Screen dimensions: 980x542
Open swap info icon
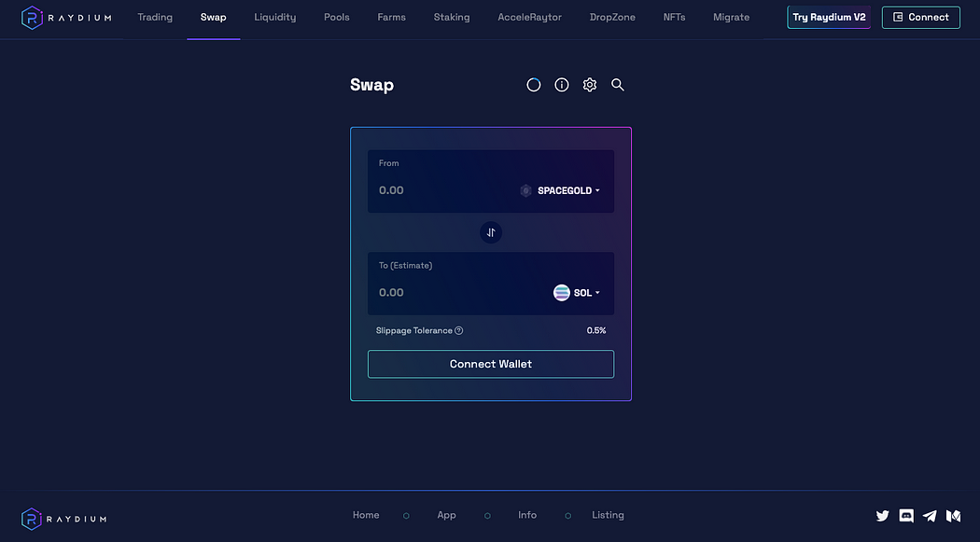562,85
